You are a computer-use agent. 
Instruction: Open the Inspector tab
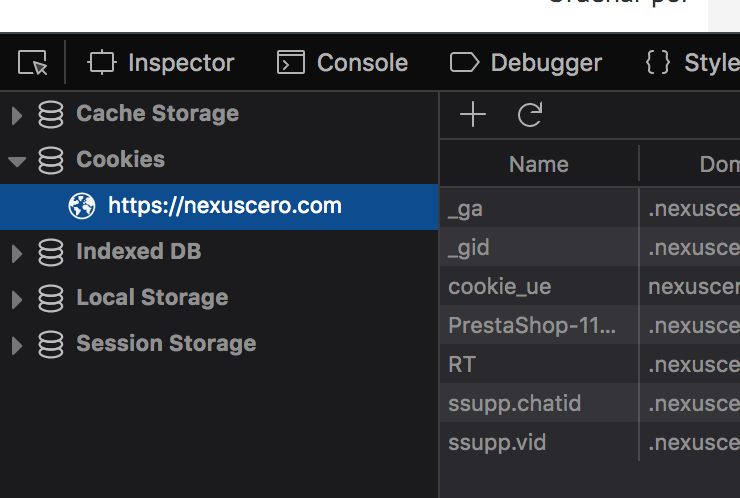click(161, 63)
